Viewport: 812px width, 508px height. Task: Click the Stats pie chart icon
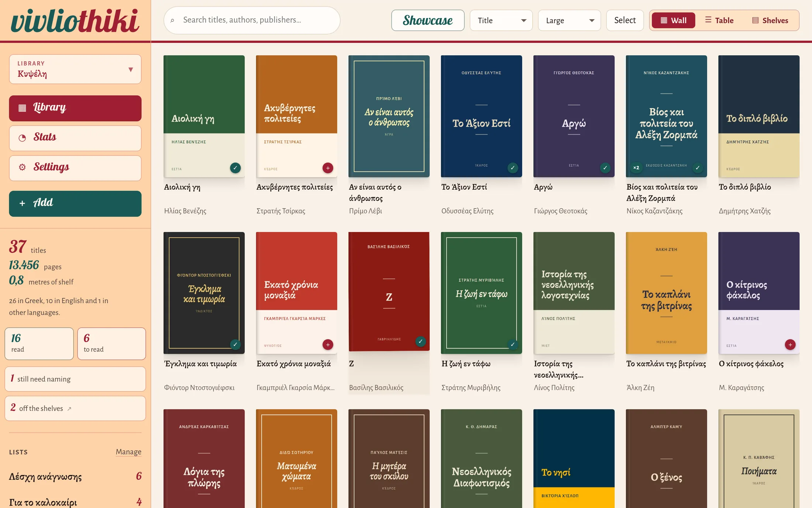click(x=22, y=138)
